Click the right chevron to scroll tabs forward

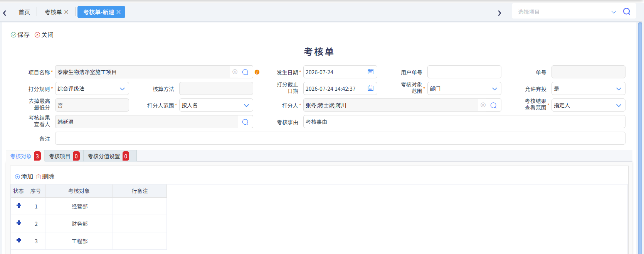tap(499, 13)
